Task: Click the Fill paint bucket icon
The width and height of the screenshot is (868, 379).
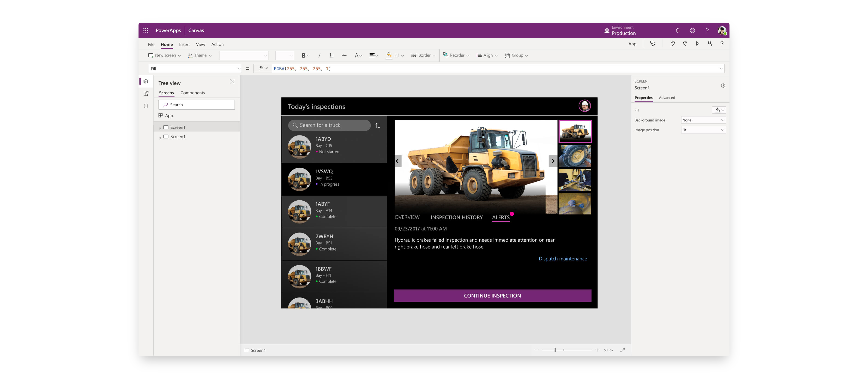Action: (x=389, y=55)
